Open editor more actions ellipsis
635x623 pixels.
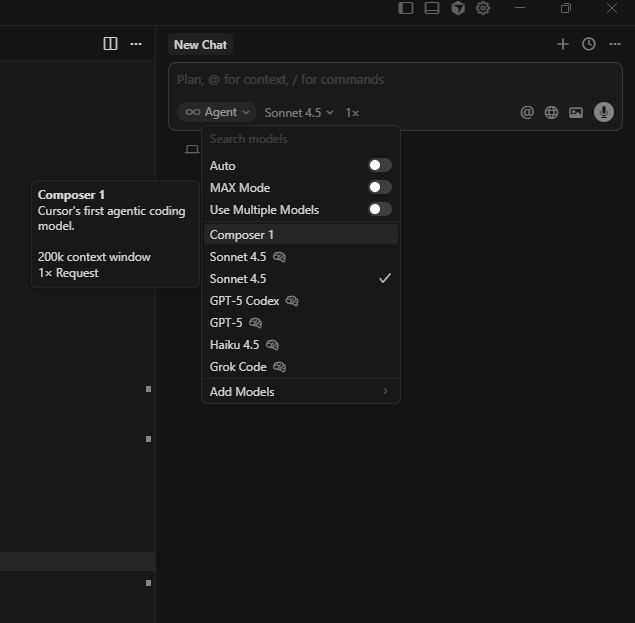coord(136,44)
